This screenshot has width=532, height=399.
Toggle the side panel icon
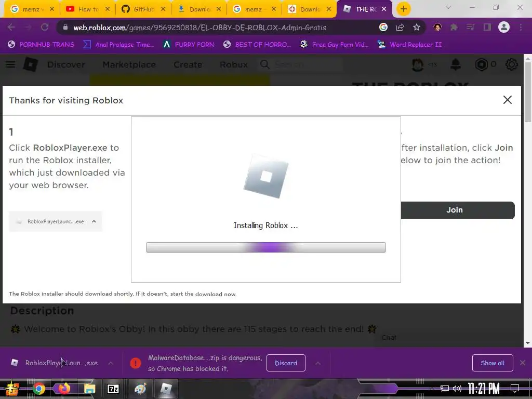[487, 28]
